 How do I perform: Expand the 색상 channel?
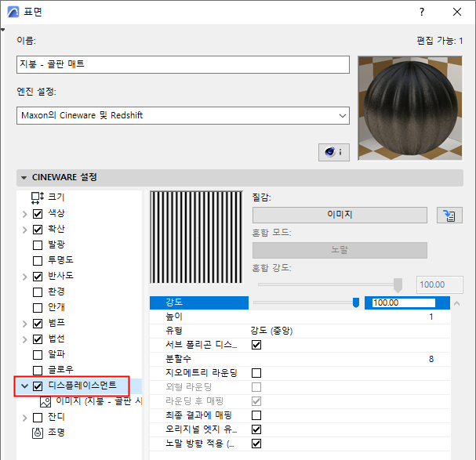(25, 214)
